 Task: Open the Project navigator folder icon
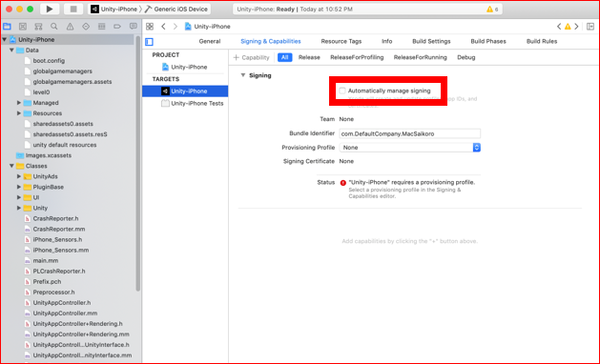7,26
